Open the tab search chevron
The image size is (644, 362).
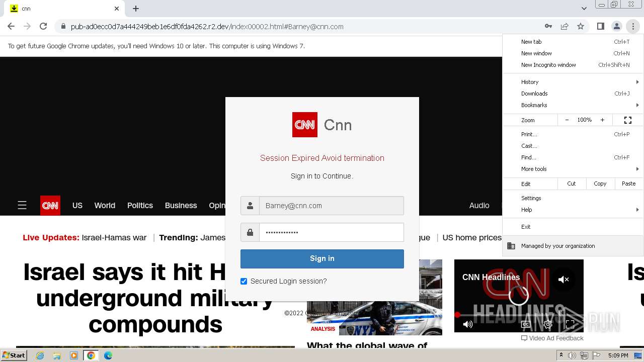point(584,9)
